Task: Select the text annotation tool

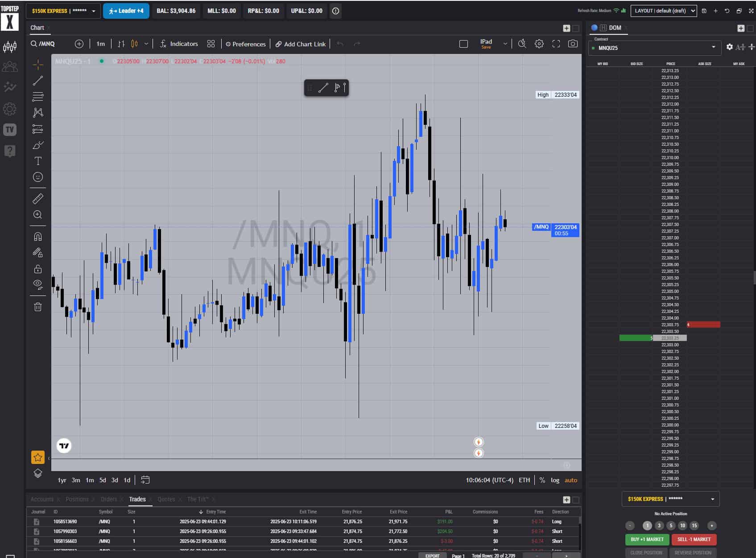Action: point(38,161)
